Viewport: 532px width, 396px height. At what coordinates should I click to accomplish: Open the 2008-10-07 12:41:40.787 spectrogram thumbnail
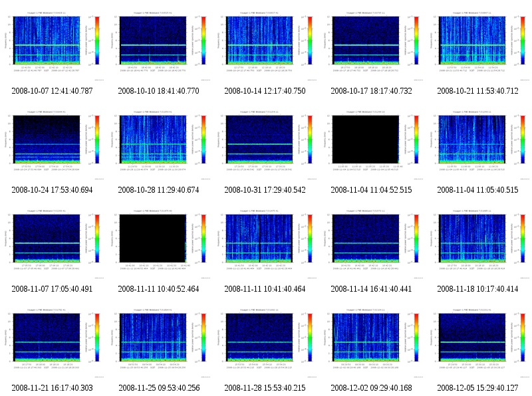(53, 46)
